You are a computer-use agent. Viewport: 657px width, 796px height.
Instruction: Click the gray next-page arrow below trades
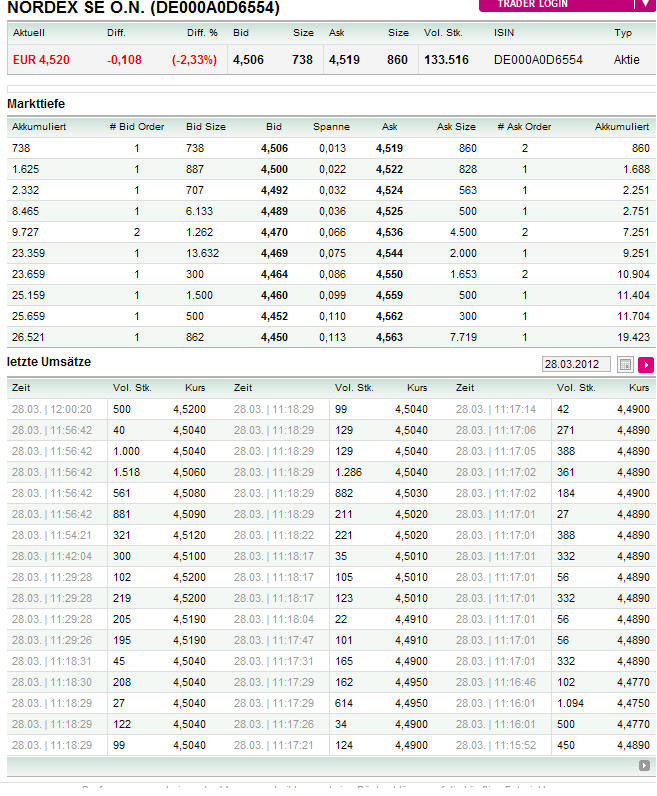pyautogui.click(x=645, y=766)
